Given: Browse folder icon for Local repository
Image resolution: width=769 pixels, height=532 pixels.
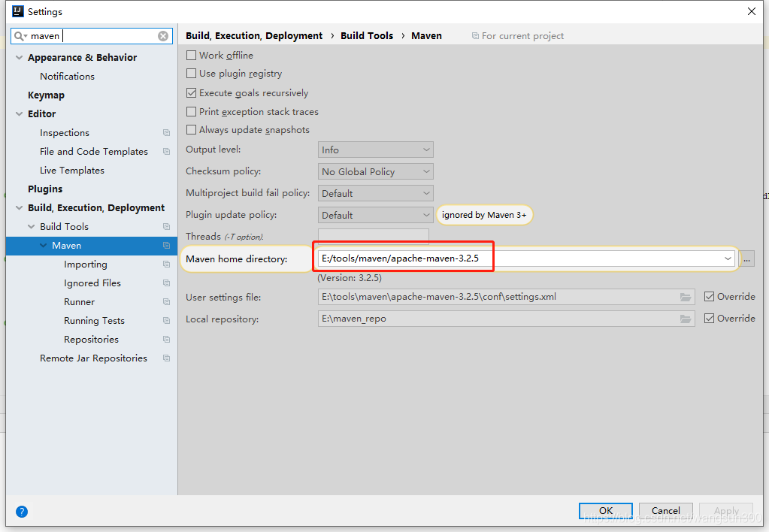Looking at the screenshot, I should [x=685, y=319].
